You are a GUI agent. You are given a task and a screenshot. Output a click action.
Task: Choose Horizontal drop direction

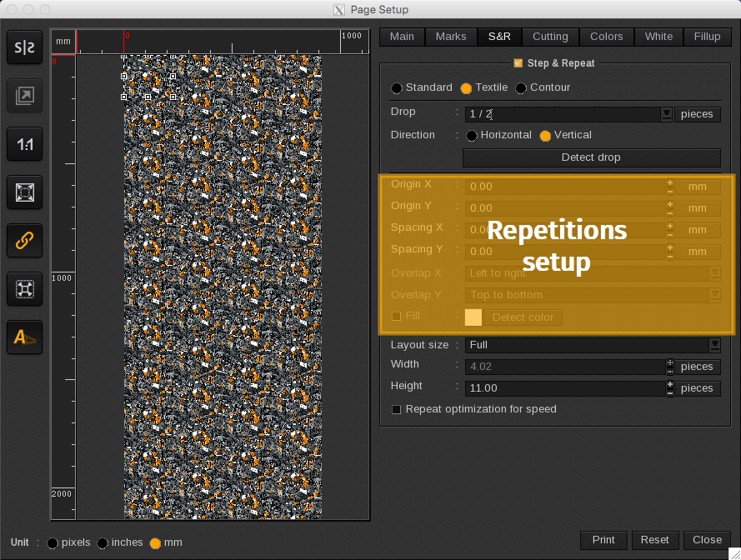click(x=473, y=136)
